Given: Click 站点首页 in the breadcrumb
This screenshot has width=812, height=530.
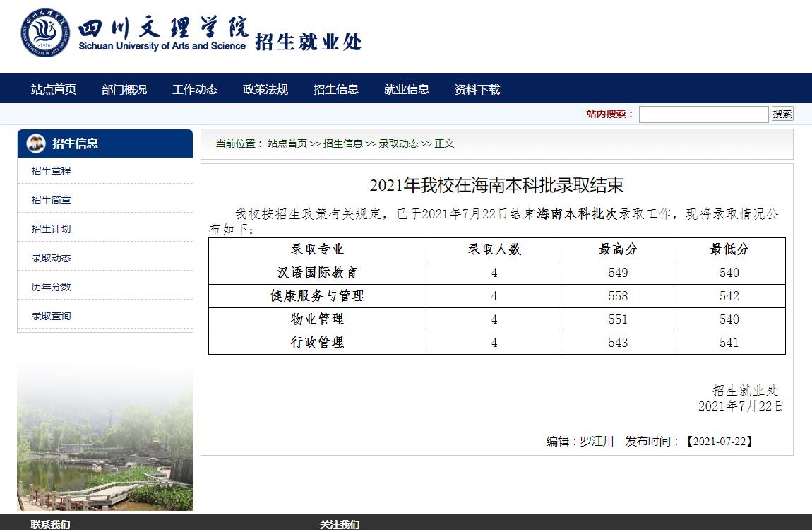Looking at the screenshot, I should coord(287,143).
